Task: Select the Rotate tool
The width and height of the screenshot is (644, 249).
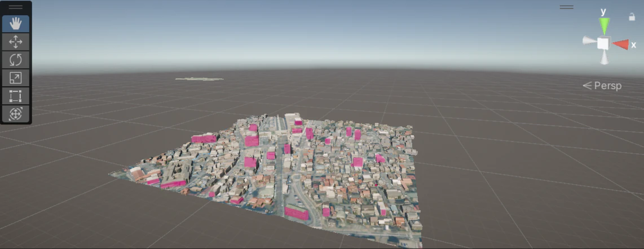Action: [16, 60]
